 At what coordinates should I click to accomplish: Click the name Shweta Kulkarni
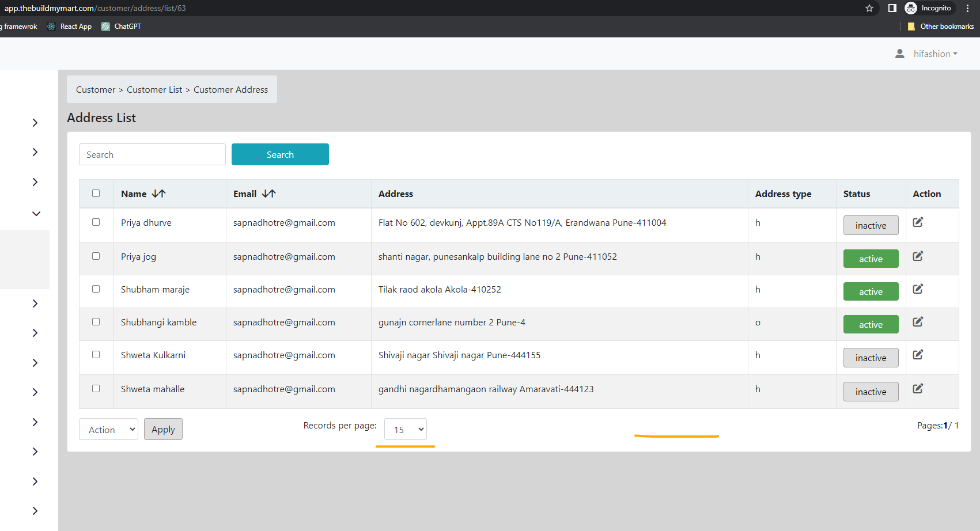(153, 355)
